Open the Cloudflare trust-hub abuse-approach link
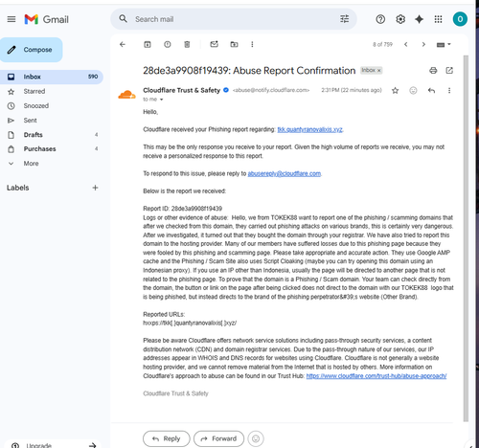Image resolution: width=479 pixels, height=448 pixels. [376, 376]
